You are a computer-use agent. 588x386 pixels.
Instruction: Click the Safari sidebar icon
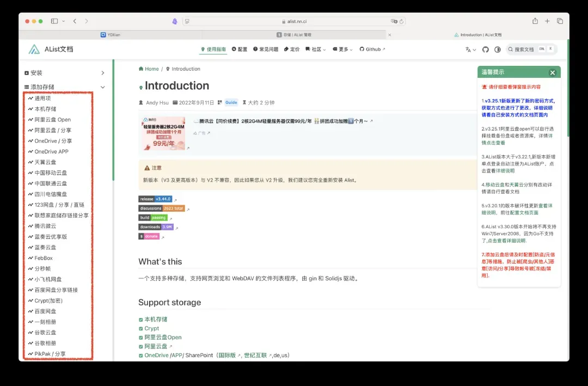coord(54,21)
